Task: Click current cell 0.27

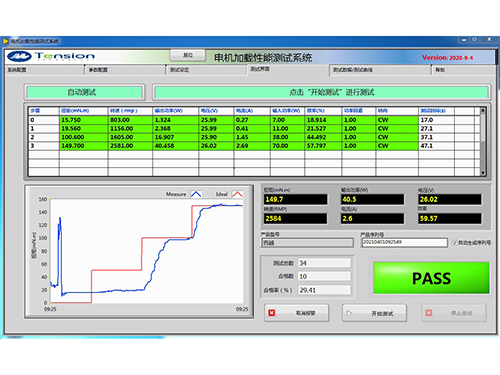Action: click(x=252, y=120)
